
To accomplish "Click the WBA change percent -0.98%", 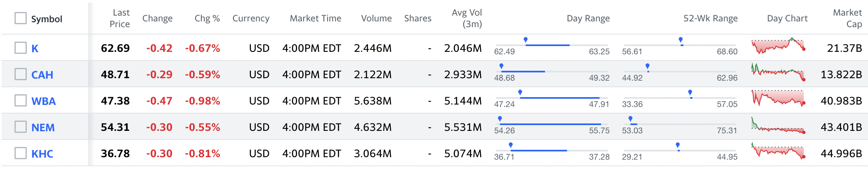I will [203, 101].
